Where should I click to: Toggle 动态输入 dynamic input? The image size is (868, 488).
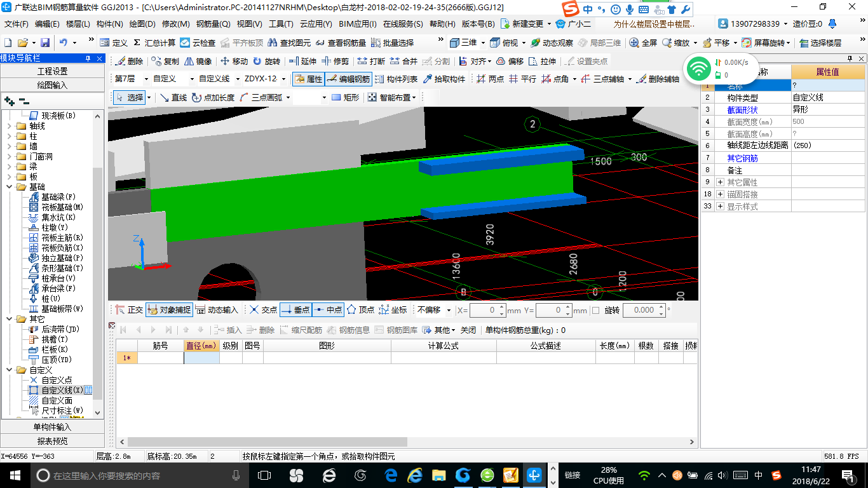coord(217,310)
